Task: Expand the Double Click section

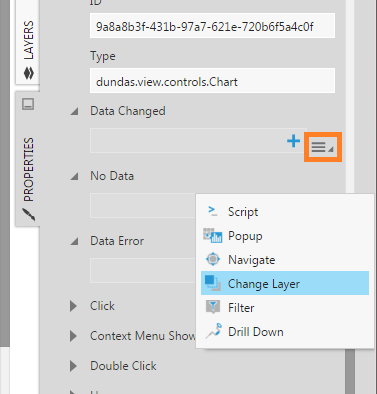Action: (73, 366)
